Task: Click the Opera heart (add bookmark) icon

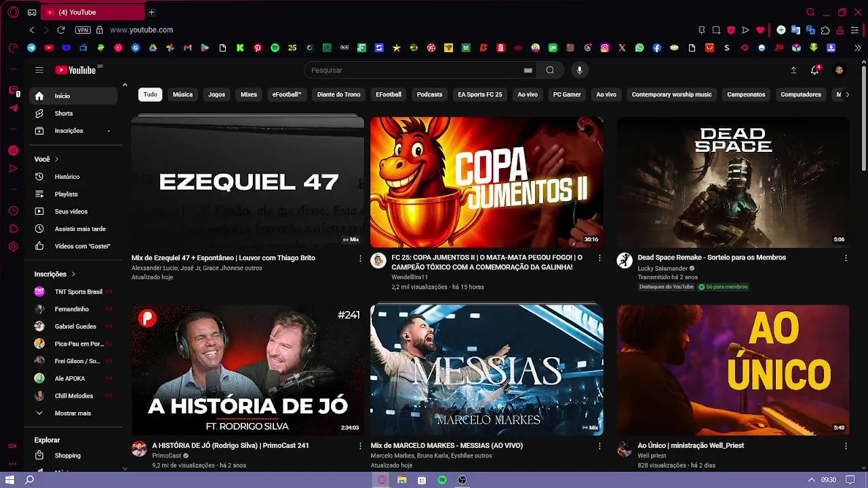Action: pyautogui.click(x=760, y=30)
